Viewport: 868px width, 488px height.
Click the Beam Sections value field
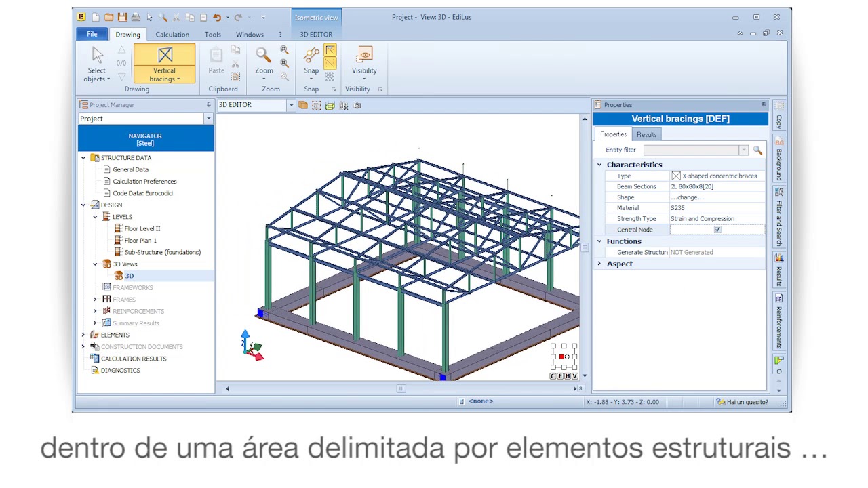pyautogui.click(x=717, y=186)
